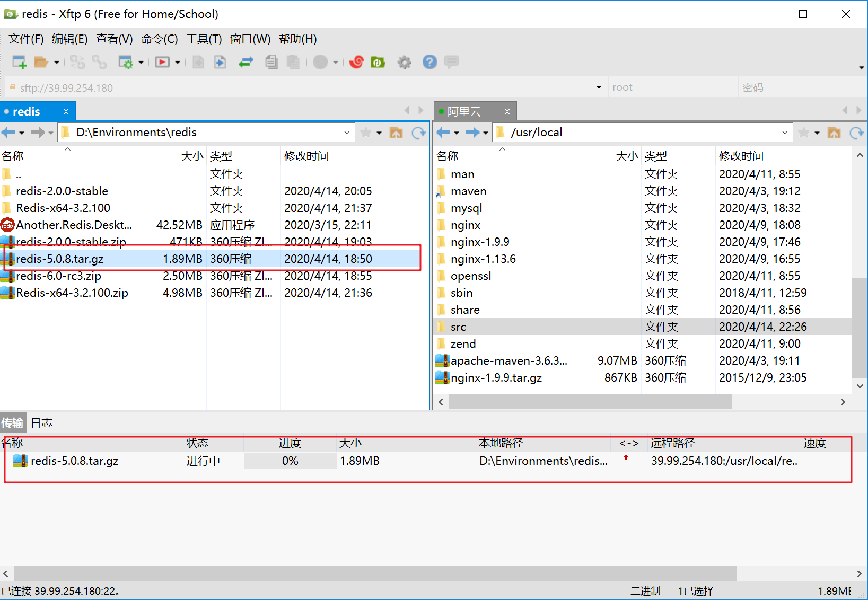Viewport: 868px width, 600px height.
Task: Click the transfer-right blue arrow page icon
Action: point(220,62)
